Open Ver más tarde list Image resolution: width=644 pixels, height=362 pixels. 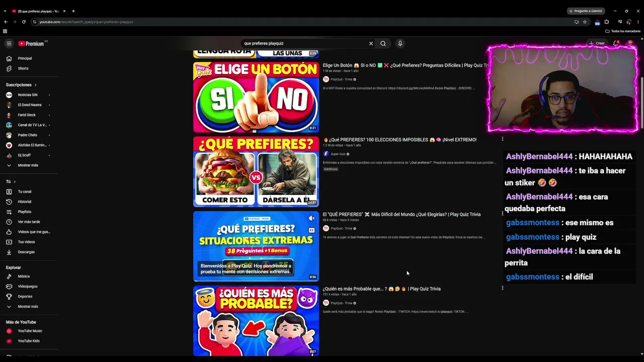29,222
